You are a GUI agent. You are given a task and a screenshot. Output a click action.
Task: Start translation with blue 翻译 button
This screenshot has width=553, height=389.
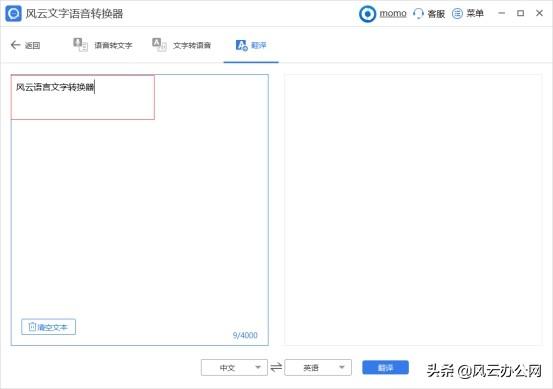(385, 367)
